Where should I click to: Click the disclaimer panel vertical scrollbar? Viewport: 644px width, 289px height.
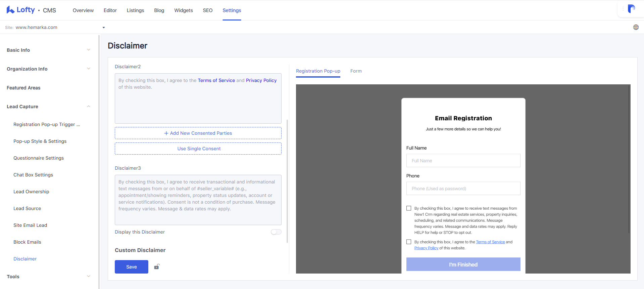tap(287, 181)
